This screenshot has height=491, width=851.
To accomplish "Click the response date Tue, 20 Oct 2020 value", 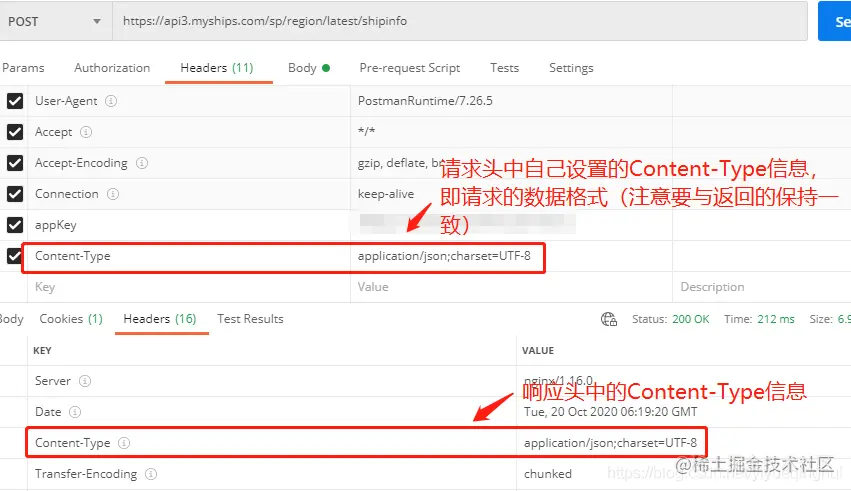I will 611,412.
